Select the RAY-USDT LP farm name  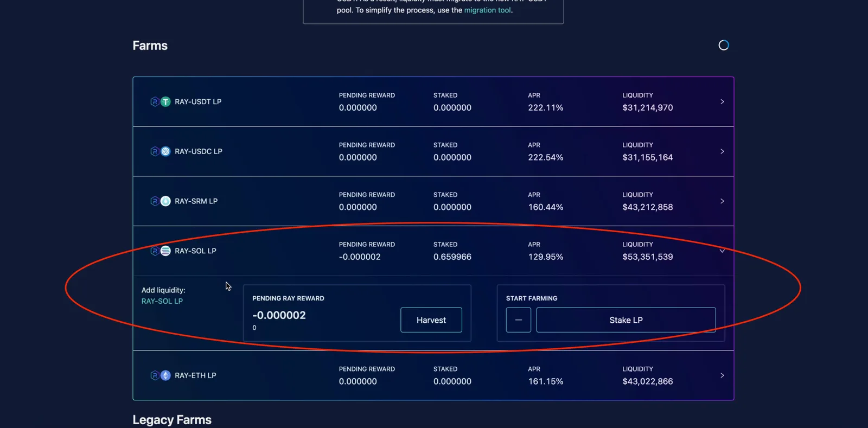[198, 101]
